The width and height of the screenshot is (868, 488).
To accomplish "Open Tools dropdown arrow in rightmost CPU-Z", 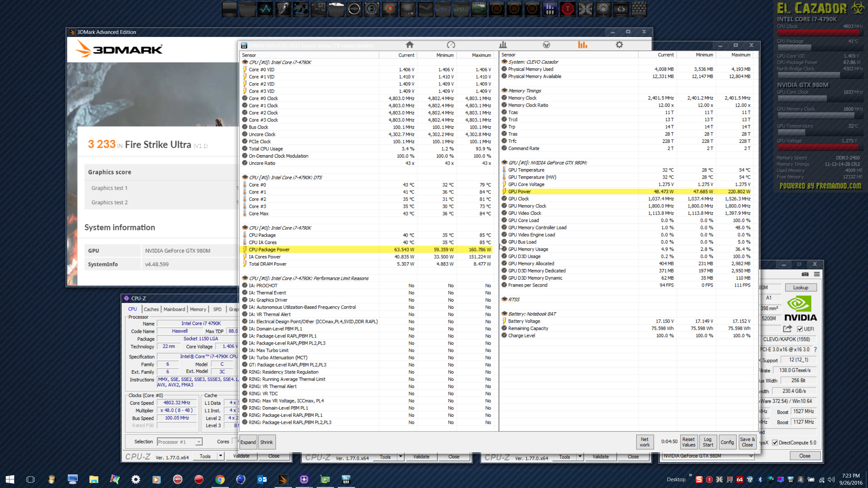I will coord(580,456).
